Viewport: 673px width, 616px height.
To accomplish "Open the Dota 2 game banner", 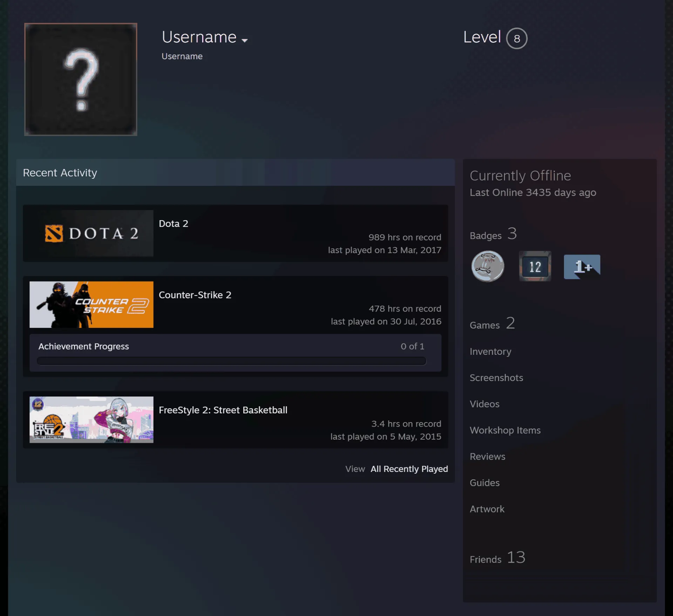I will click(x=91, y=233).
